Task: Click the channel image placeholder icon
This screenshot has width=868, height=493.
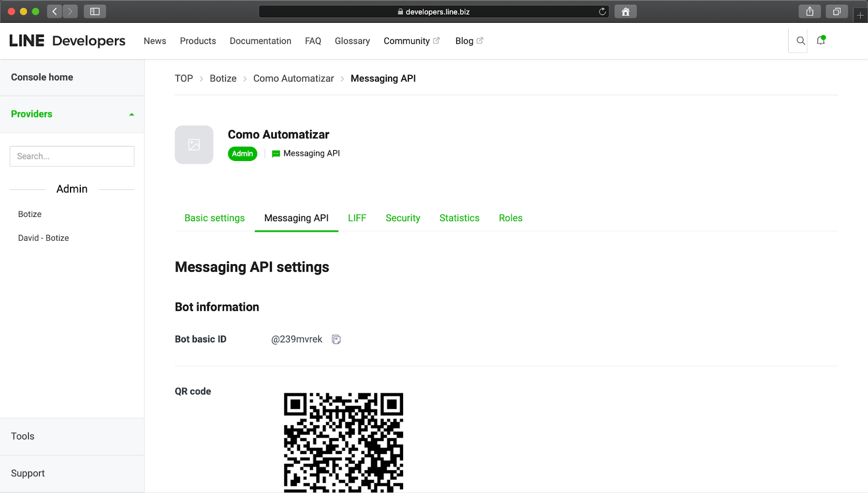Action: (x=194, y=145)
